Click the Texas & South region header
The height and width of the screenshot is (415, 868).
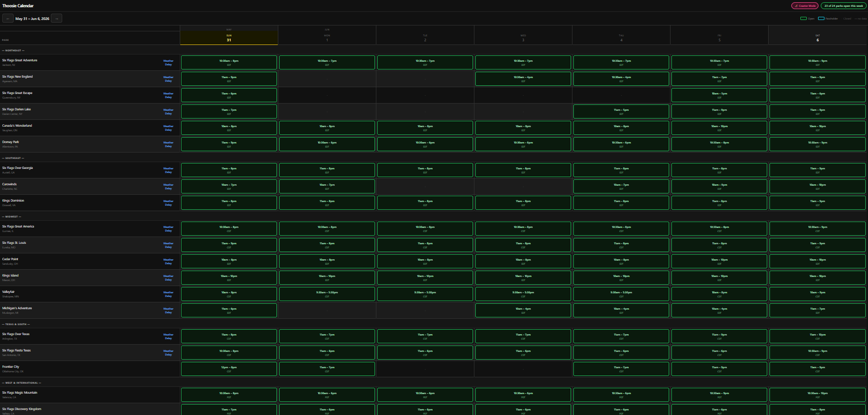coord(16,324)
